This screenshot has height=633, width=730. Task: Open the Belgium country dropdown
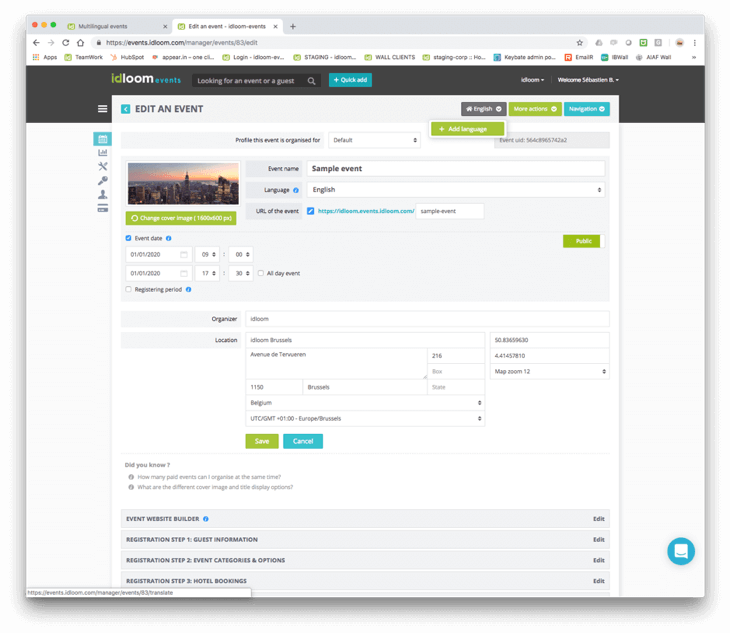point(365,403)
